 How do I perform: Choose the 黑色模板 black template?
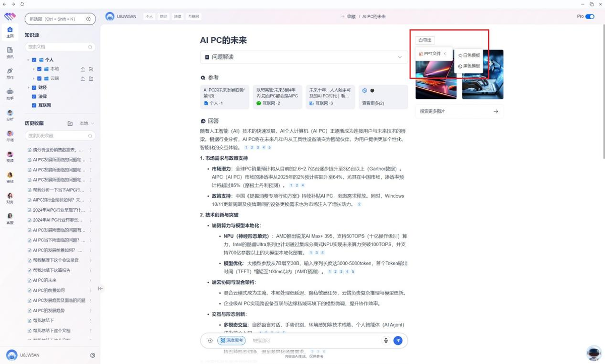469,66
